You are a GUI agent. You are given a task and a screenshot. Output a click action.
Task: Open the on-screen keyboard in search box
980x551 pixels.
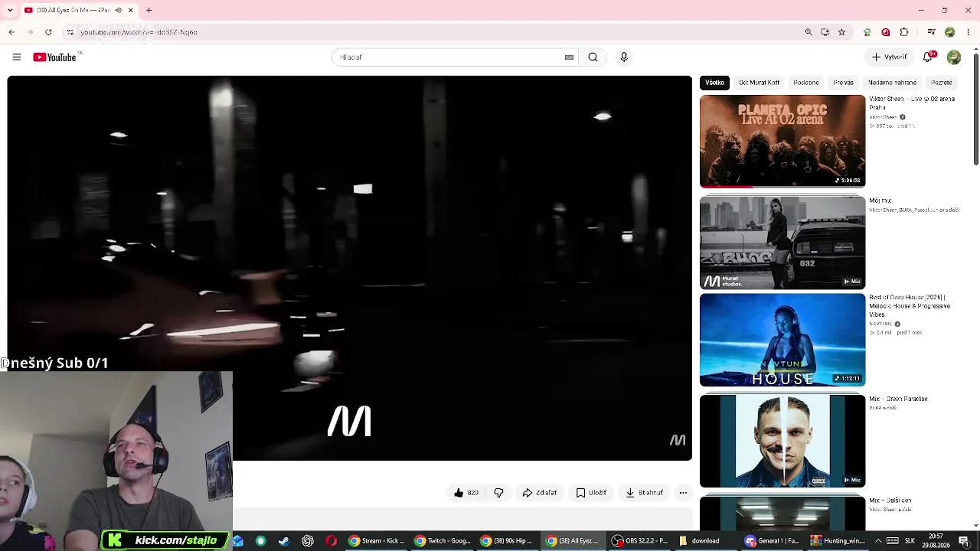[569, 57]
